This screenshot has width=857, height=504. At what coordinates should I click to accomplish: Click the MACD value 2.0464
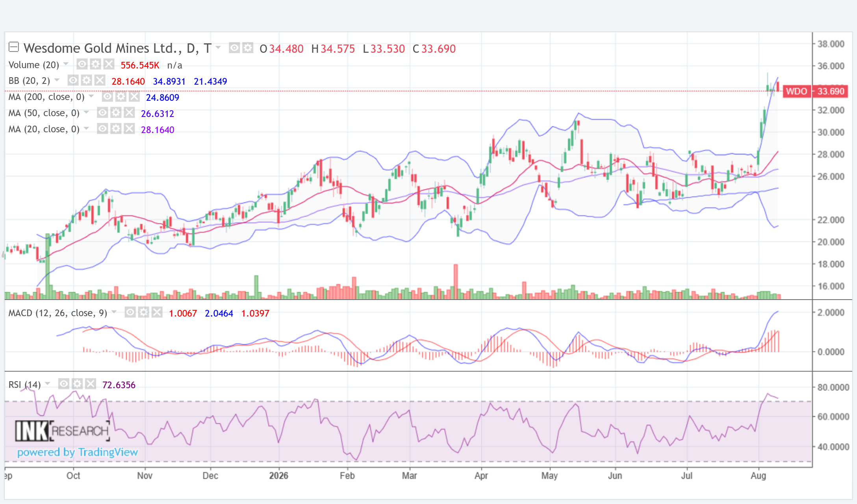[219, 313]
